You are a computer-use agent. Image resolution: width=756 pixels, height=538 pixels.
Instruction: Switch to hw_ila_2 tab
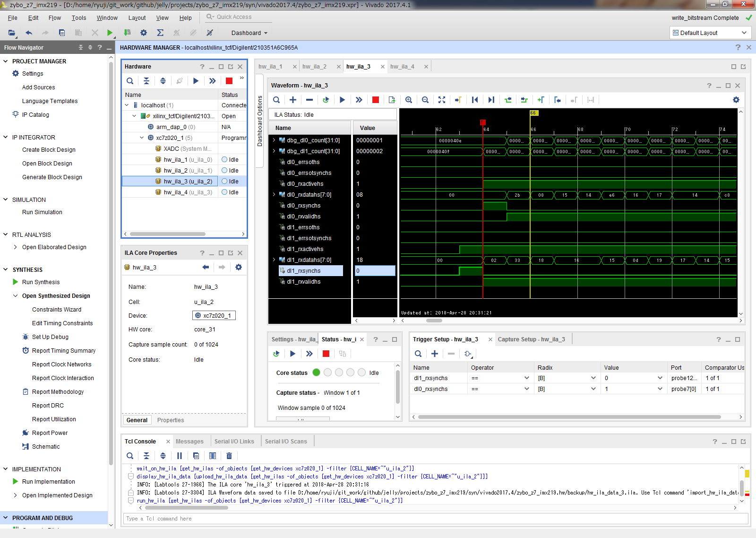tap(314, 67)
